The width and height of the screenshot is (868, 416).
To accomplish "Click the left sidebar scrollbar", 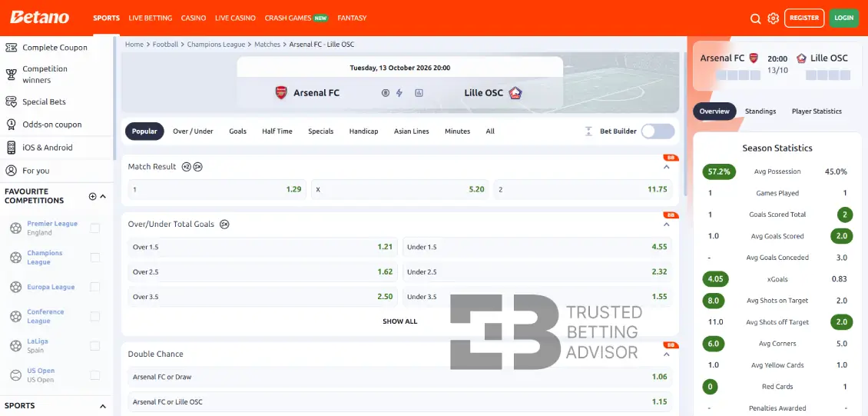I will click(x=114, y=98).
